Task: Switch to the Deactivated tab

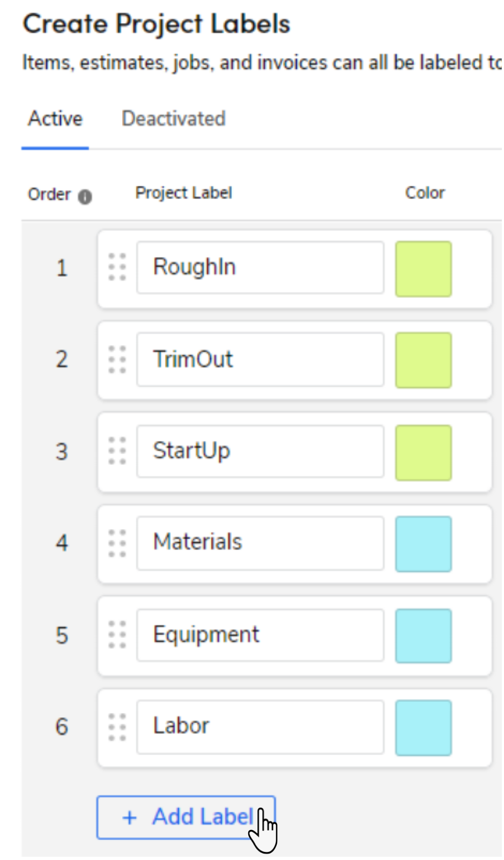Action: pyautogui.click(x=174, y=118)
